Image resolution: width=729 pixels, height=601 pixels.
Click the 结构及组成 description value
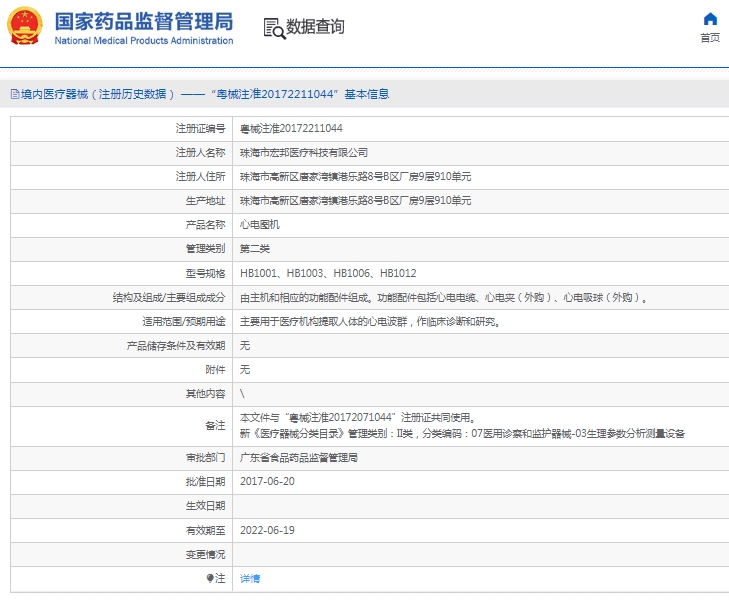pos(443,297)
